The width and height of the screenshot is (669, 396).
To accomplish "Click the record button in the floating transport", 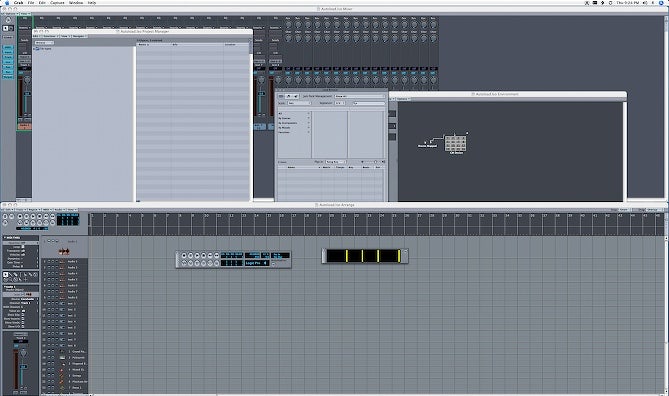I will [184, 256].
